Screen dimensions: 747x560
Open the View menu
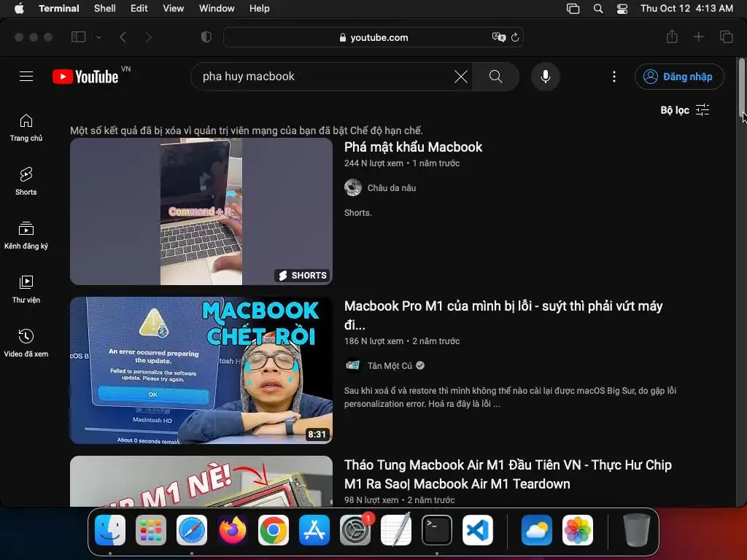[174, 9]
